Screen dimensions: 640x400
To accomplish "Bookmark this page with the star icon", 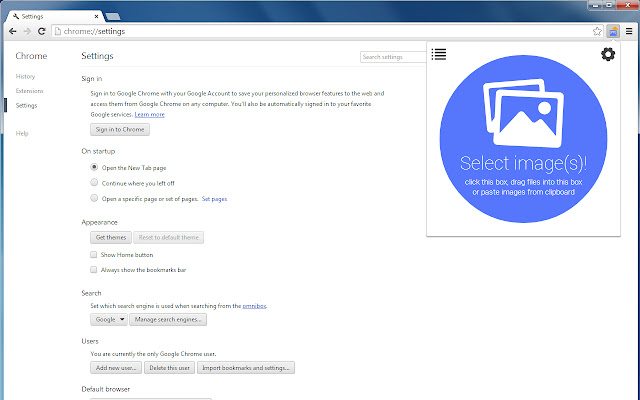I will [x=597, y=31].
